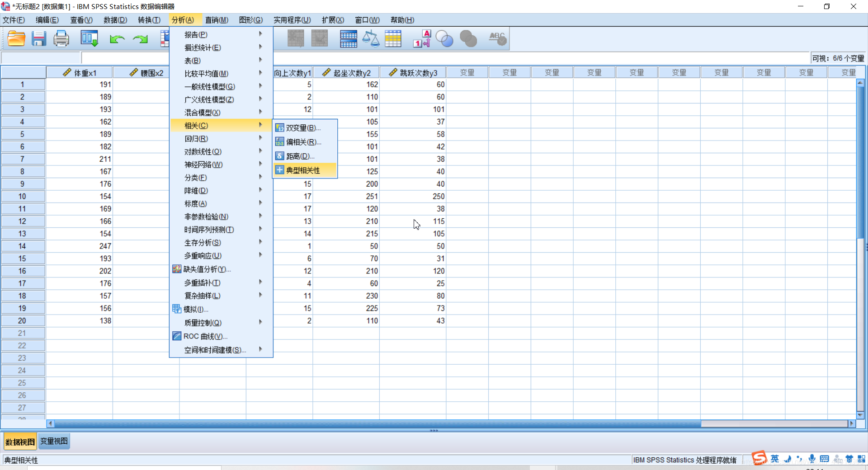Select the row 20 header
Screen dimensions: 868x470
coord(23,320)
